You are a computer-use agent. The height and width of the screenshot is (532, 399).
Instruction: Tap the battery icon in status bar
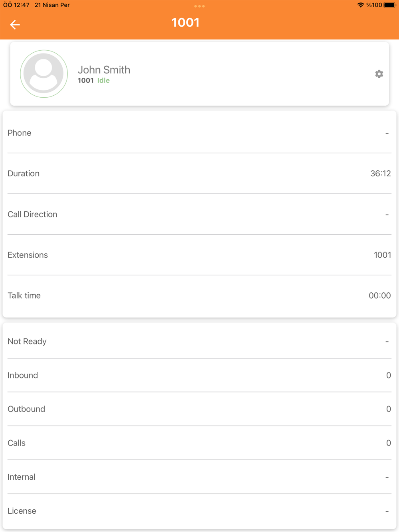click(x=390, y=5)
